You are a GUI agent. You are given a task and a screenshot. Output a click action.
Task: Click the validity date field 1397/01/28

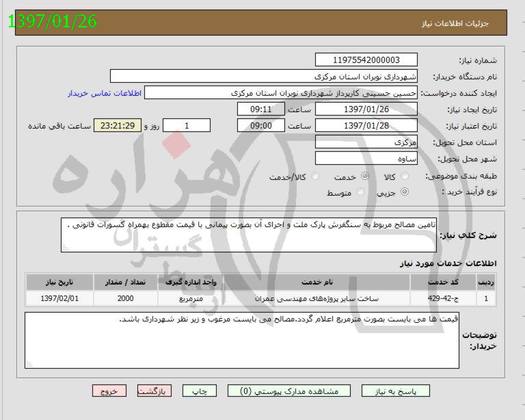[366, 126]
